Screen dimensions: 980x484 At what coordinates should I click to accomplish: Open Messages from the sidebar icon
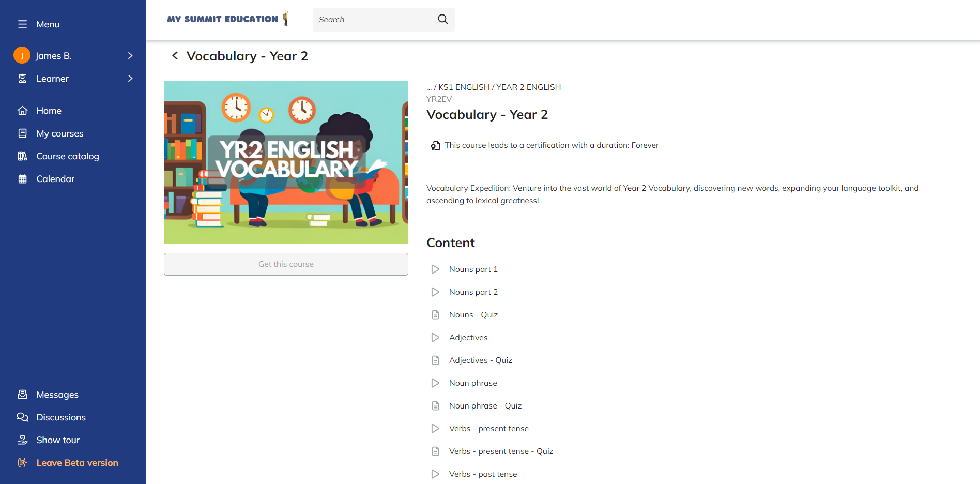pyautogui.click(x=22, y=395)
